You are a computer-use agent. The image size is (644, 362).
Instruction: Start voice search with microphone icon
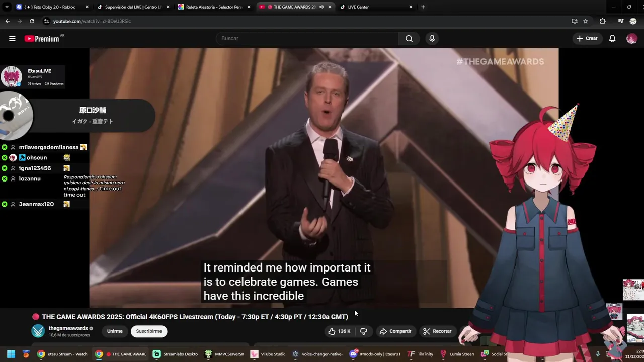pyautogui.click(x=432, y=39)
